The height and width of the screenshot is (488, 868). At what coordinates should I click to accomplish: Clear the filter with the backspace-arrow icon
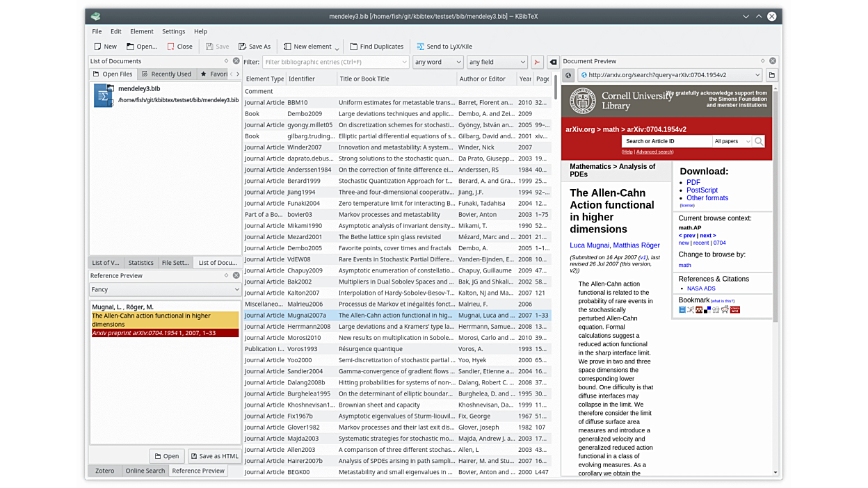tap(553, 62)
